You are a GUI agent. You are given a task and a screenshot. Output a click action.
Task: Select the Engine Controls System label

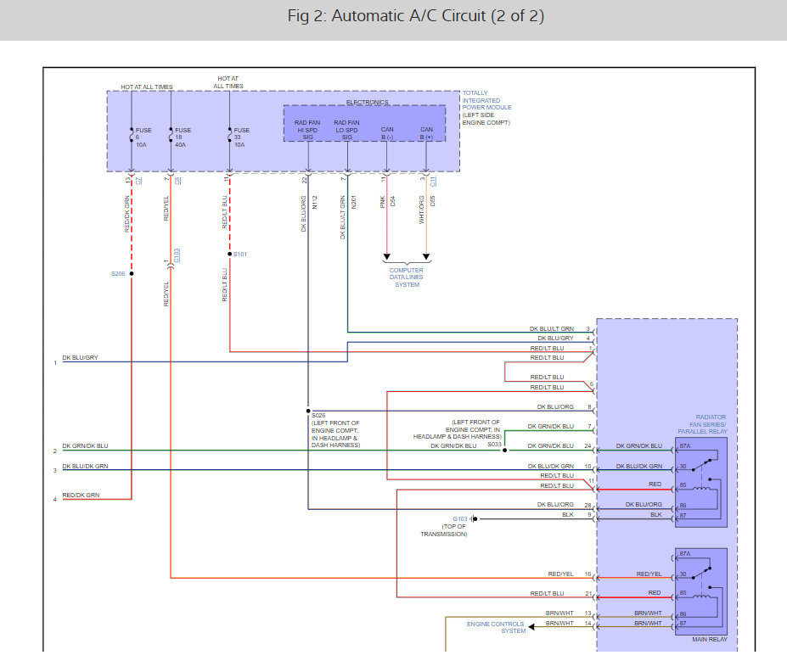(x=496, y=627)
